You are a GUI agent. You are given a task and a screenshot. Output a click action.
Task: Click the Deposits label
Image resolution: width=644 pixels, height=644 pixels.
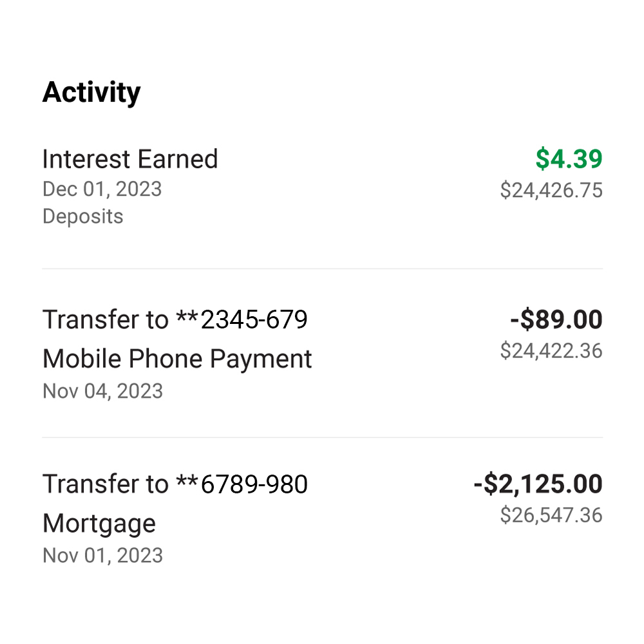(x=82, y=216)
